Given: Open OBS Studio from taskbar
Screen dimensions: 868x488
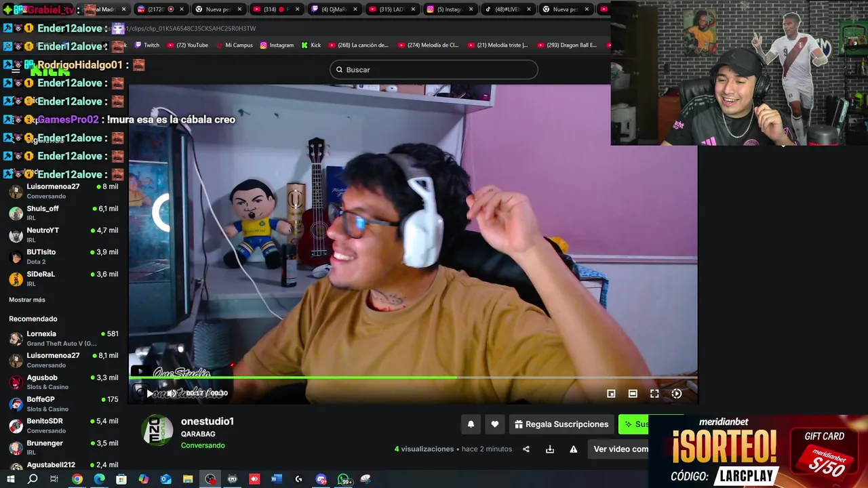Looking at the screenshot, I should (x=211, y=479).
